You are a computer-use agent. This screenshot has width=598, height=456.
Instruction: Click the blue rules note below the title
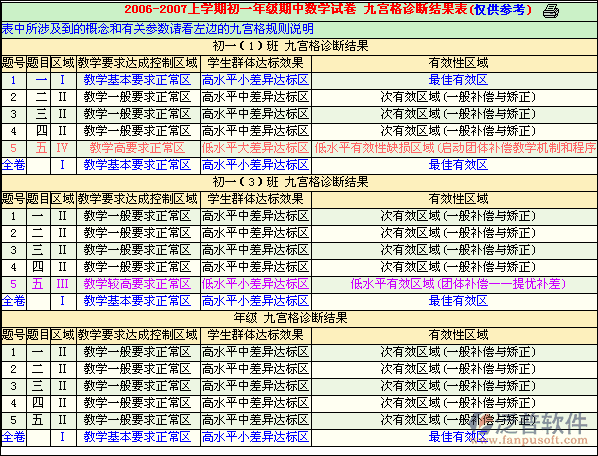coord(158,29)
